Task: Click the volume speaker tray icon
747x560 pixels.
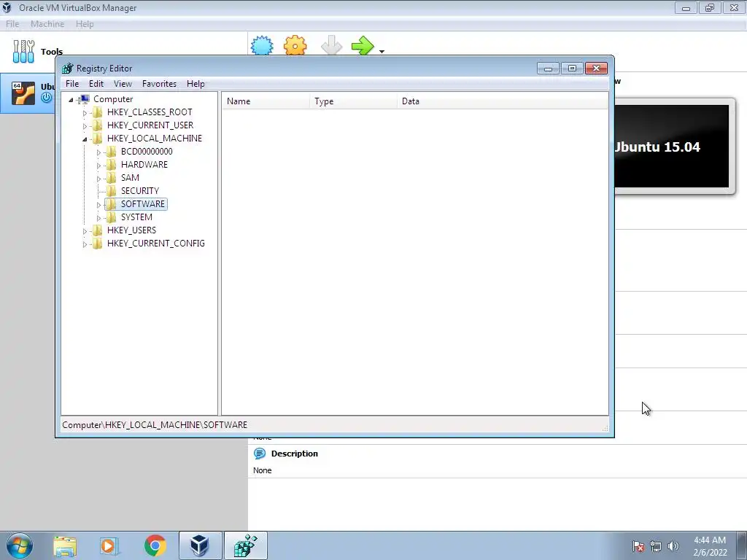Action: [673, 546]
